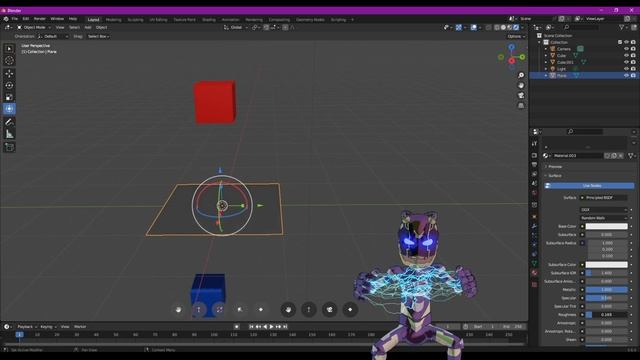The height and width of the screenshot is (360, 640).
Task: Select the Cursor tool
Action: click(x=9, y=60)
